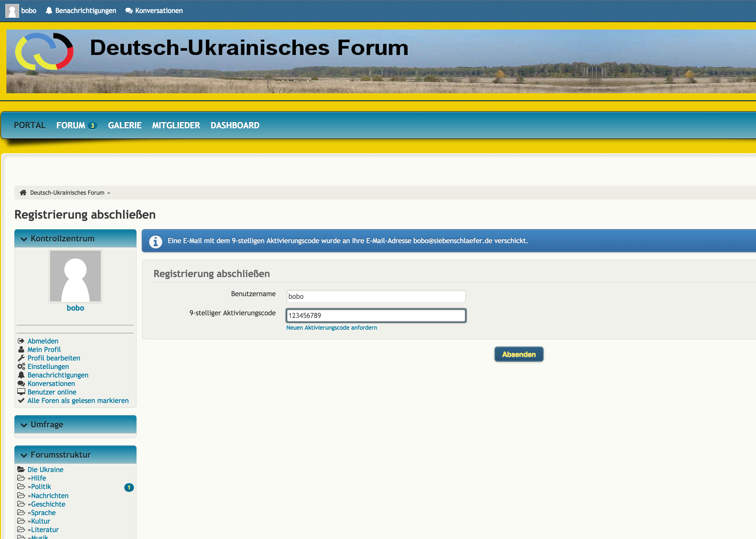Open the Geschichte subforum link
This screenshot has height=539, width=756.
(48, 504)
